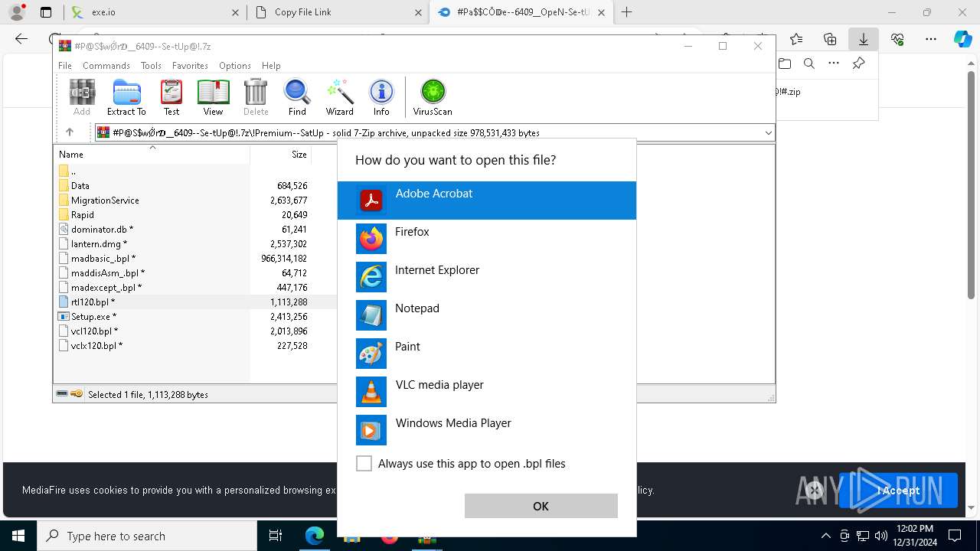Open the notification center icon

point(955,536)
